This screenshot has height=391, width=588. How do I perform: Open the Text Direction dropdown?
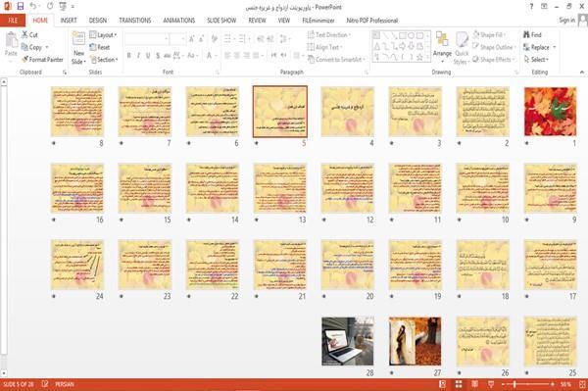(329, 34)
